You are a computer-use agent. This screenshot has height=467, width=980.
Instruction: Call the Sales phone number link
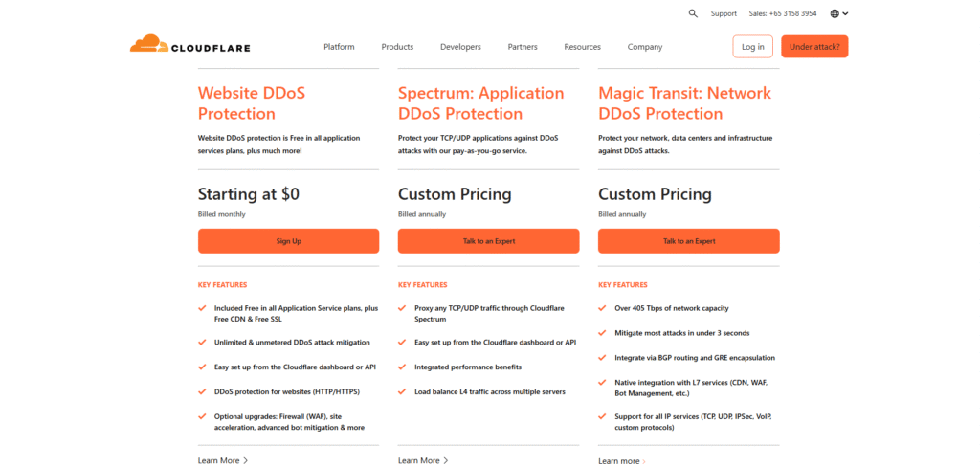[783, 13]
